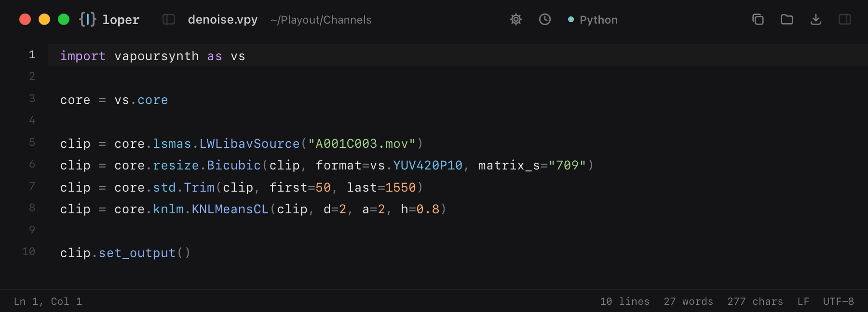
Task: Download the file with the download icon
Action: pos(816,19)
